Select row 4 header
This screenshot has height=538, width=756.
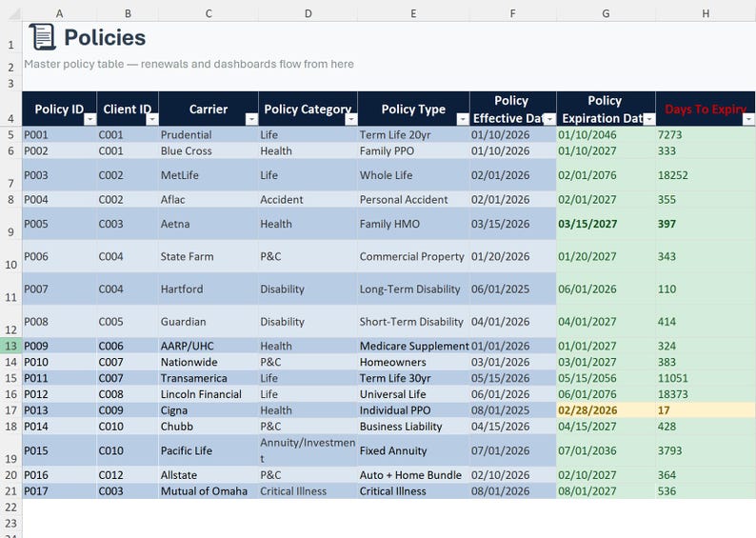tap(10, 109)
